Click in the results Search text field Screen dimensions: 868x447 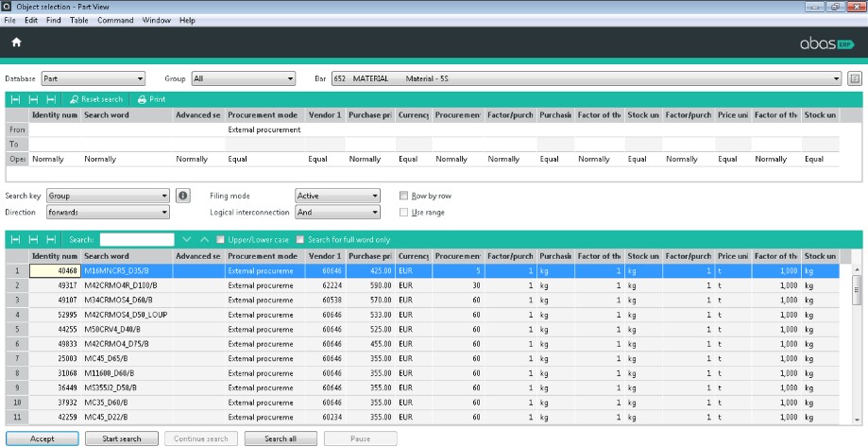[137, 240]
